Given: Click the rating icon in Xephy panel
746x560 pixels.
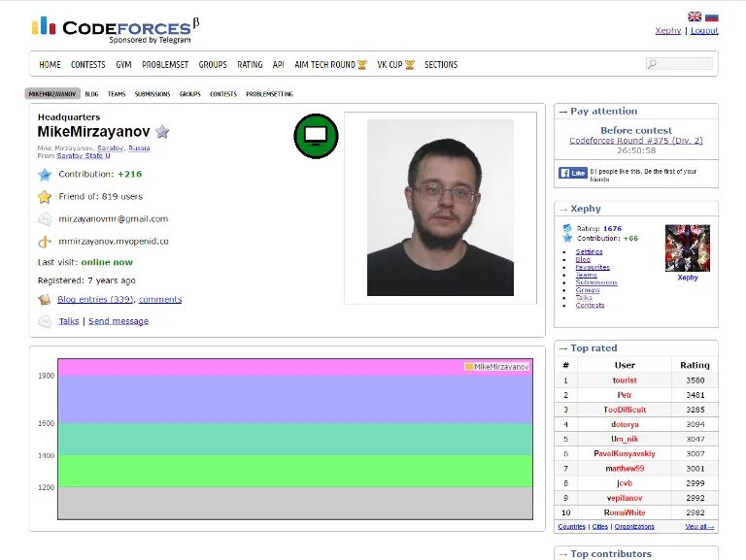Looking at the screenshot, I should coord(567,228).
